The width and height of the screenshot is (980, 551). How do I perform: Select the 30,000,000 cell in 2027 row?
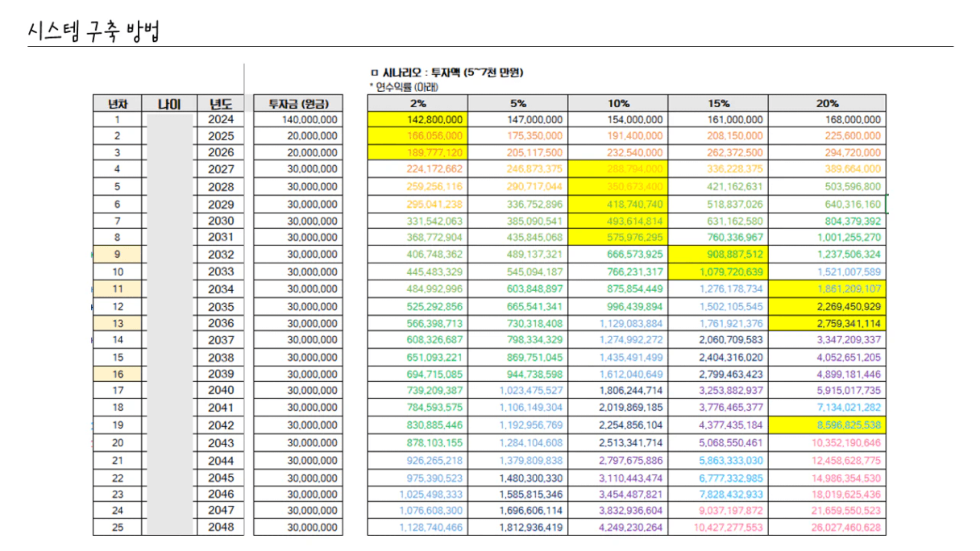click(x=297, y=169)
